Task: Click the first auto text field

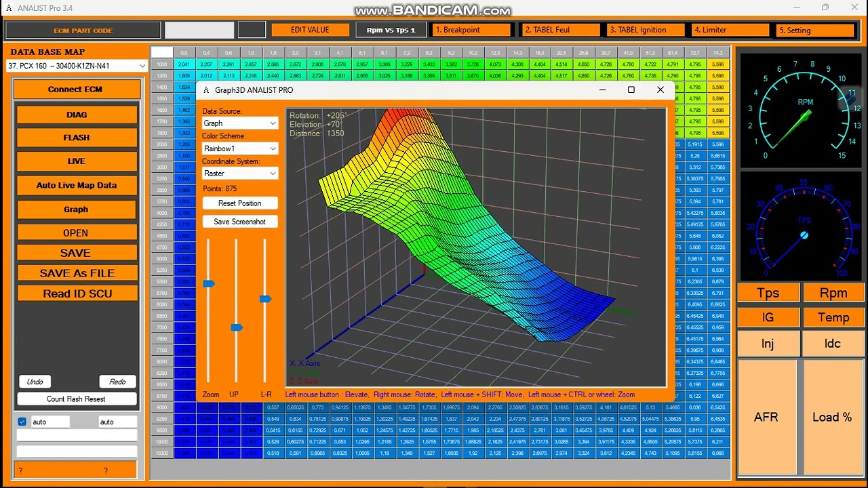Action: pyautogui.click(x=50, y=422)
